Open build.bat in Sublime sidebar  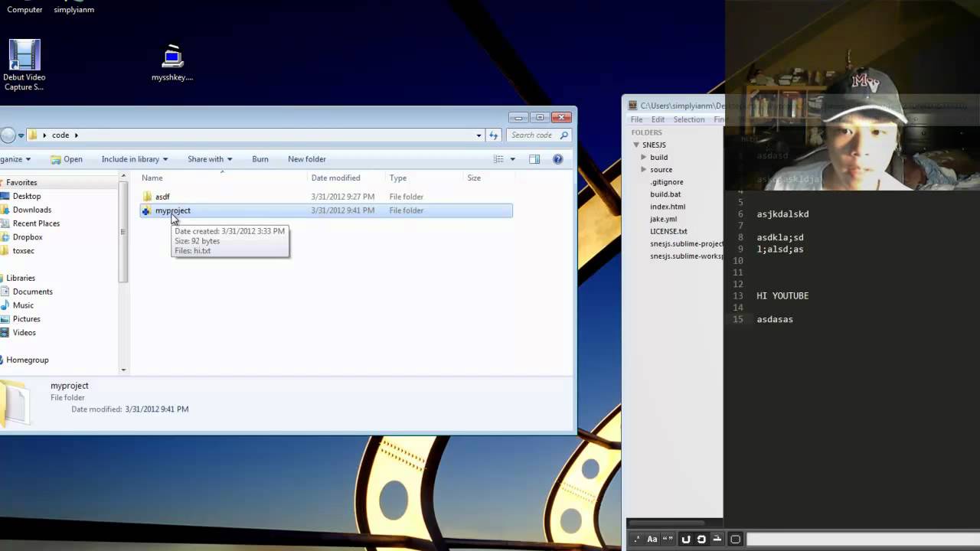(665, 194)
